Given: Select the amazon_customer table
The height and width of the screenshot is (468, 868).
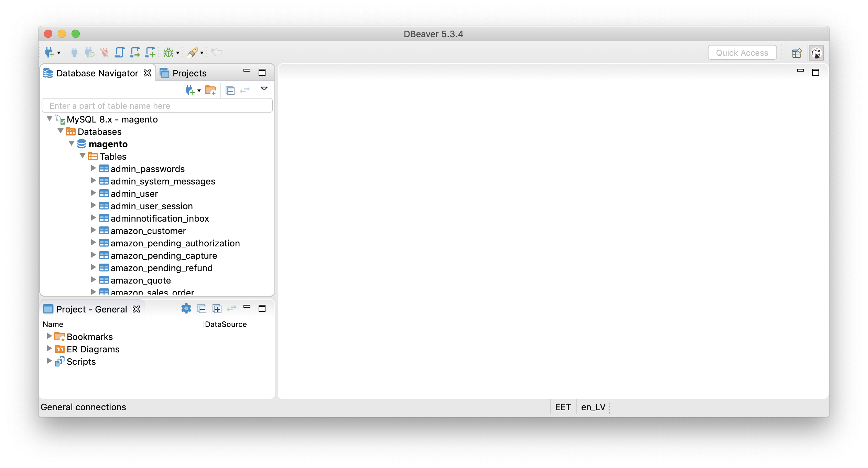Looking at the screenshot, I should tap(148, 231).
